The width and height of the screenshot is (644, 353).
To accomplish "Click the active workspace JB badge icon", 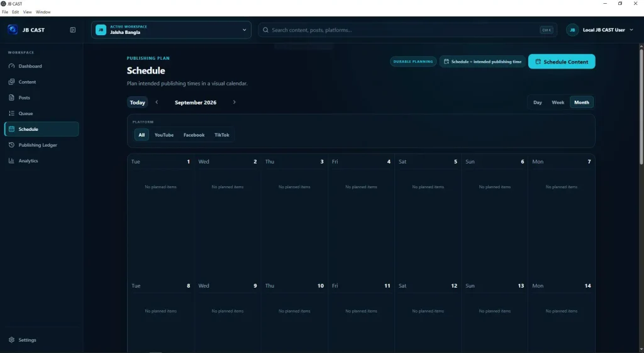I will [x=101, y=30].
